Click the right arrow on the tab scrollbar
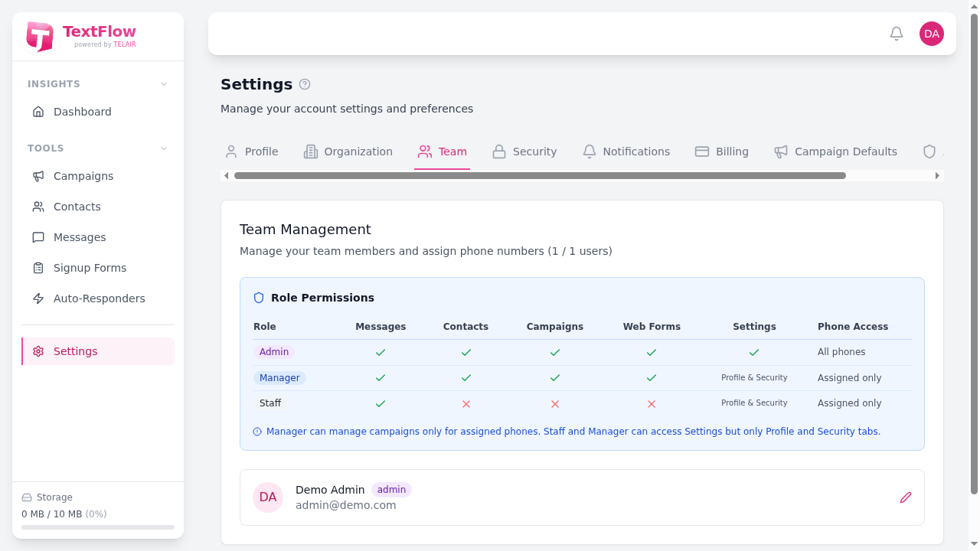The height and width of the screenshot is (551, 980). pyautogui.click(x=937, y=175)
